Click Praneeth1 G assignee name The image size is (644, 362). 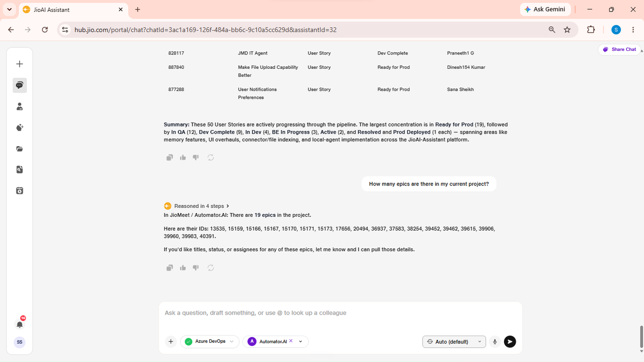460,53
